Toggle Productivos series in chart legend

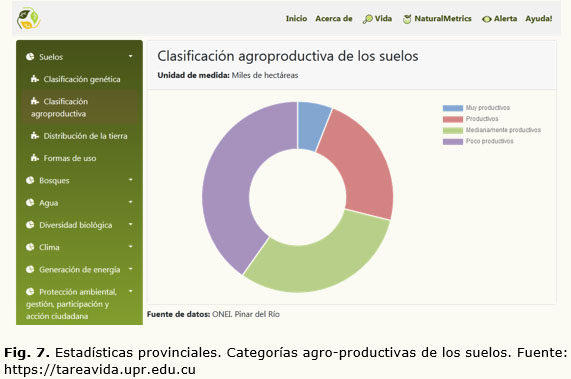(470, 119)
